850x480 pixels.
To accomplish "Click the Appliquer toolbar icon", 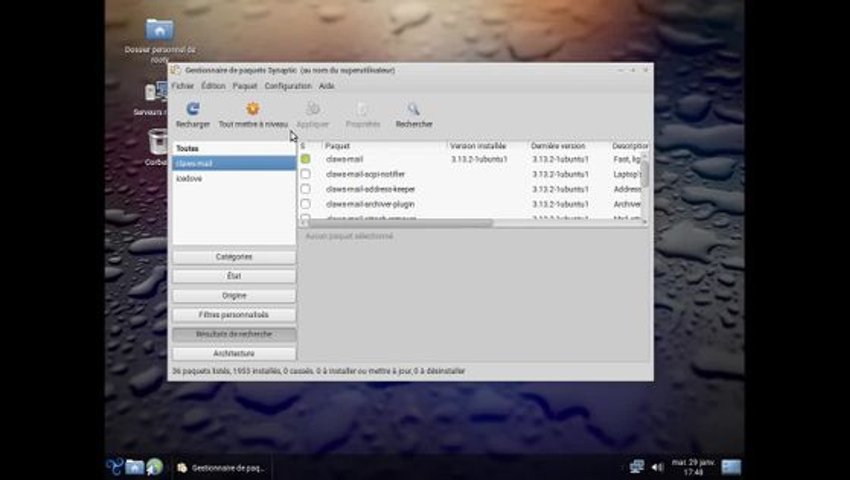I will pyautogui.click(x=313, y=109).
